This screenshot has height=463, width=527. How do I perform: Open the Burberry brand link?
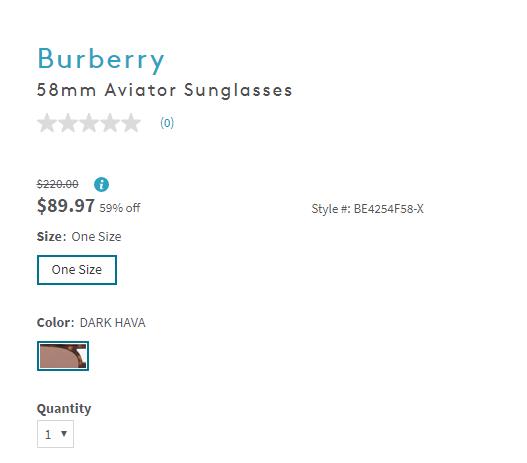[x=101, y=59]
